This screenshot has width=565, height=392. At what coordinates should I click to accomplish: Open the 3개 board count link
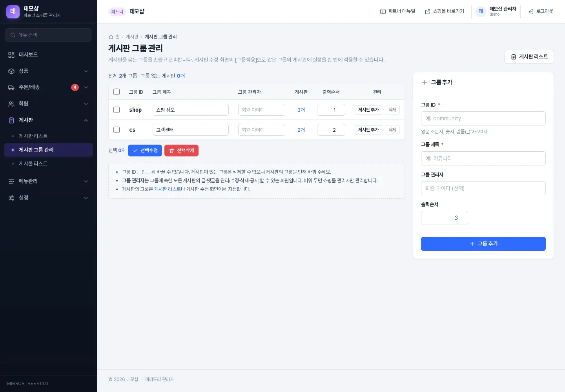[301, 110]
